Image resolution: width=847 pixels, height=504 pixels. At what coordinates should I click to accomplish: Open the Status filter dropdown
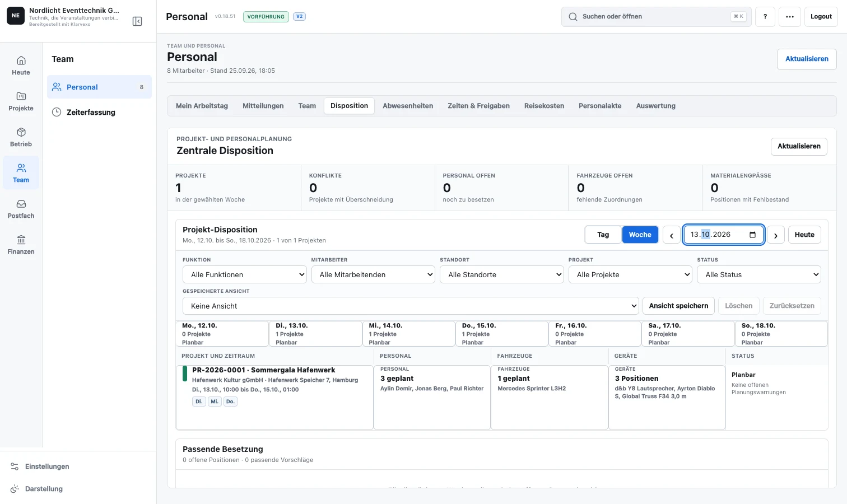coord(759,274)
